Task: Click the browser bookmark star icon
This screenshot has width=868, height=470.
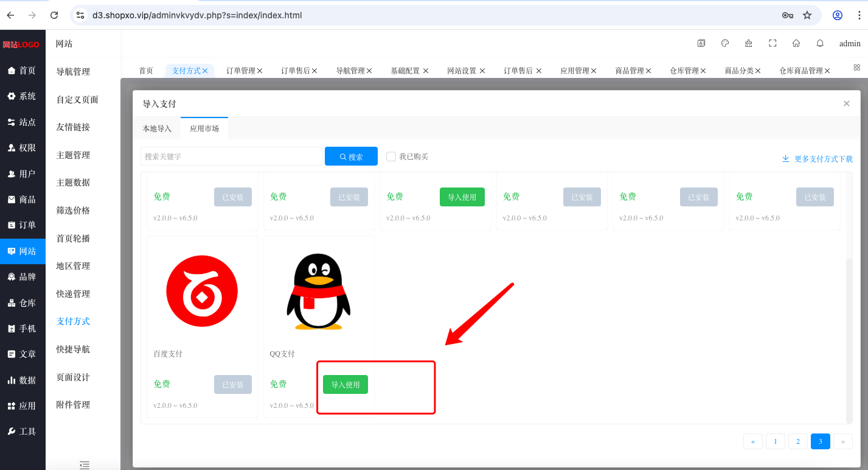Action: 807,15
